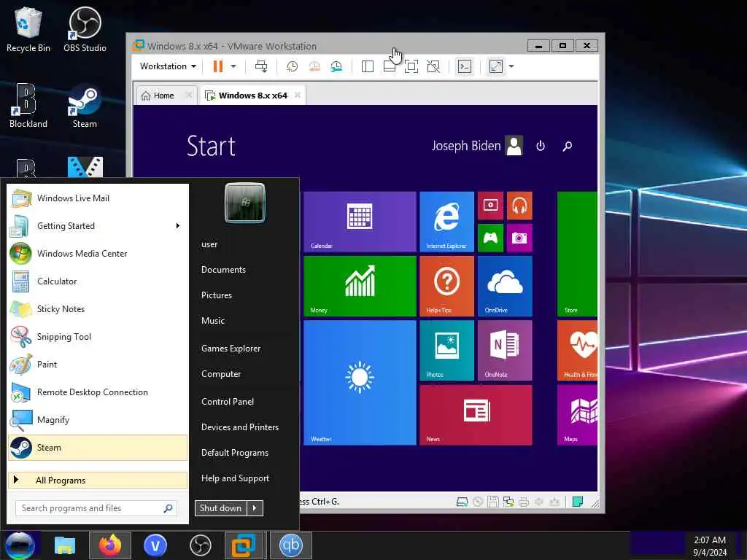
Task: Open the small Xbox Games tile
Action: pos(490,238)
